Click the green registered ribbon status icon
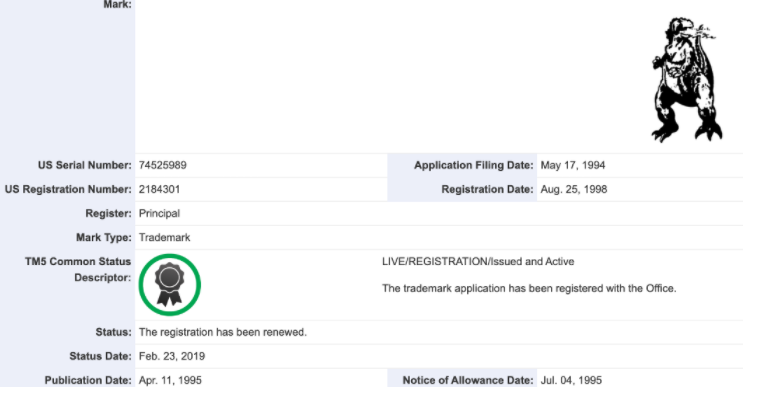This screenshot has height=405, width=770. click(x=169, y=285)
